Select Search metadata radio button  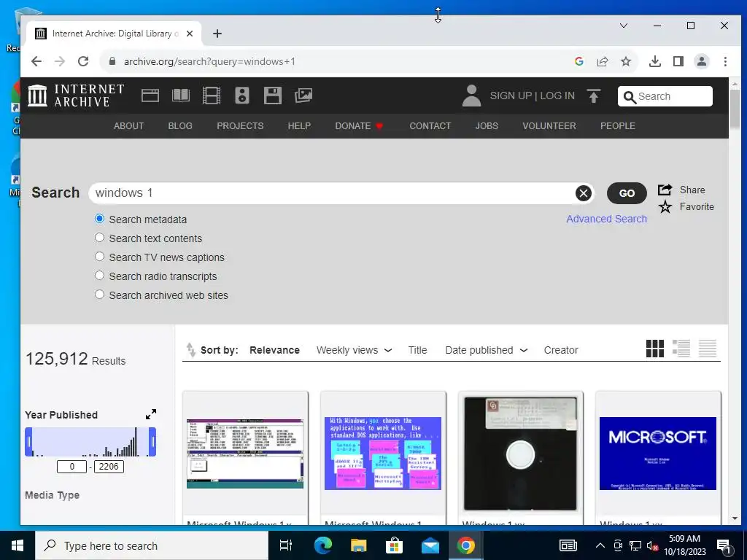(99, 219)
